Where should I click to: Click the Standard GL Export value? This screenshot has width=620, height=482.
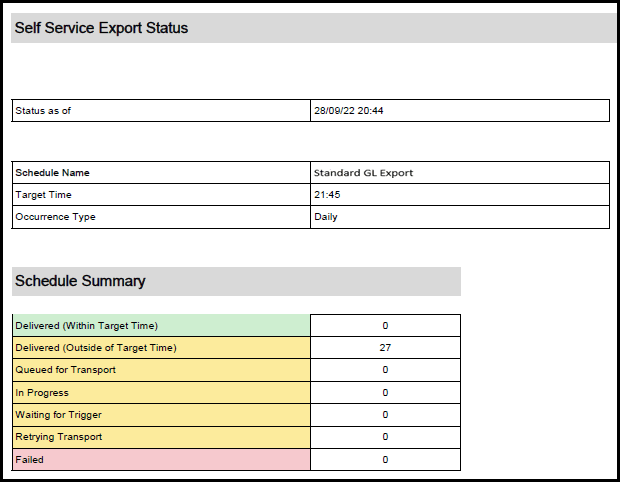[363, 173]
